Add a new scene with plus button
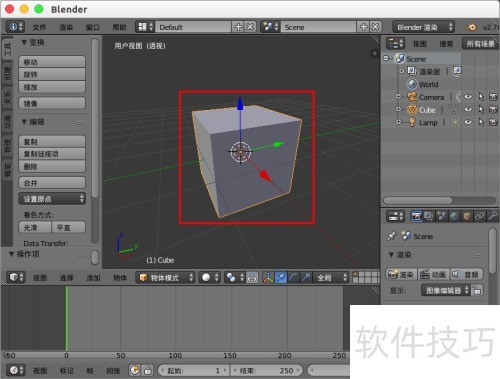500x379 pixels. [x=364, y=27]
